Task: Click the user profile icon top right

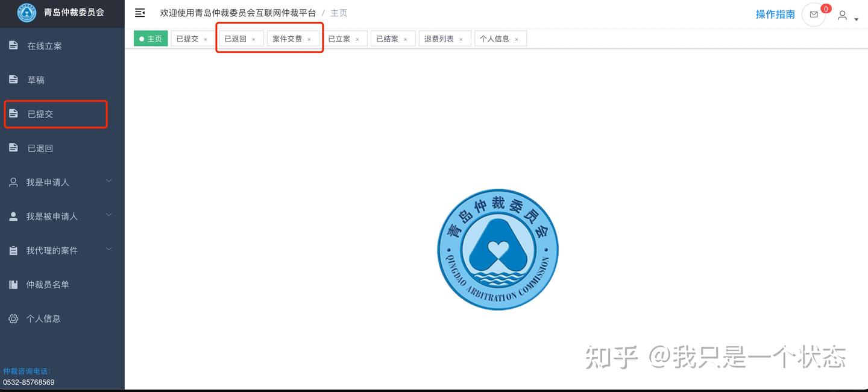Action: point(842,15)
